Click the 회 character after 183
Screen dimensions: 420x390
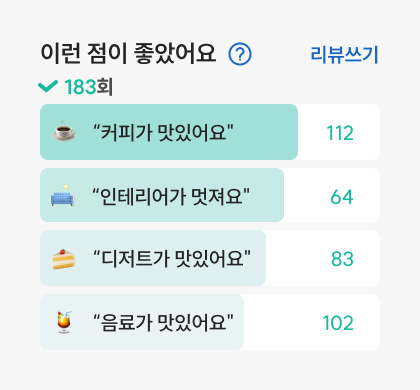105,87
